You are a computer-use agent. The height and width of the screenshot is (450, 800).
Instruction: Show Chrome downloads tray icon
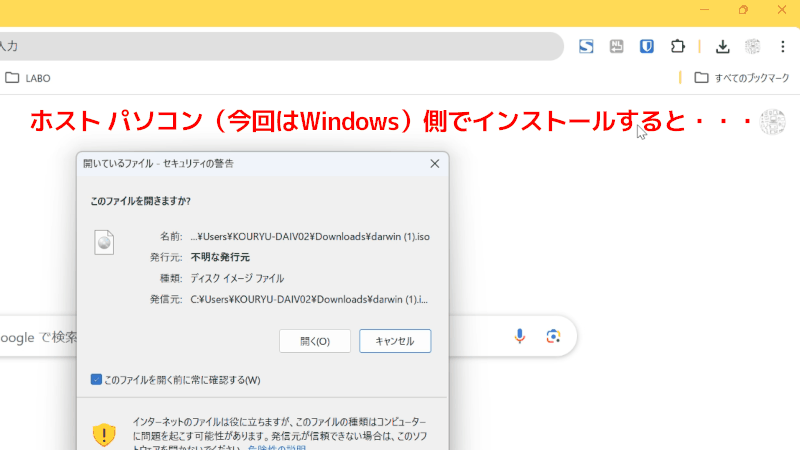[x=722, y=46]
